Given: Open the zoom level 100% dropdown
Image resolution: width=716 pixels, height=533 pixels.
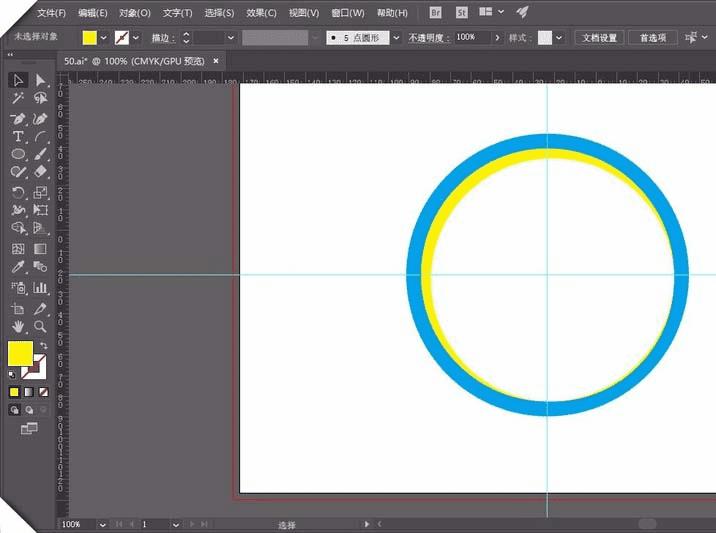Looking at the screenshot, I should [102, 524].
